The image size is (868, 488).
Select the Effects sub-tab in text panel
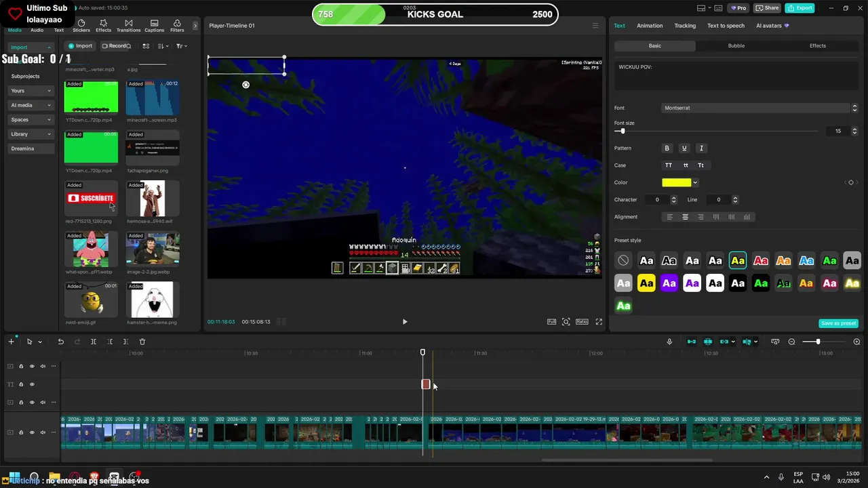[x=818, y=46]
